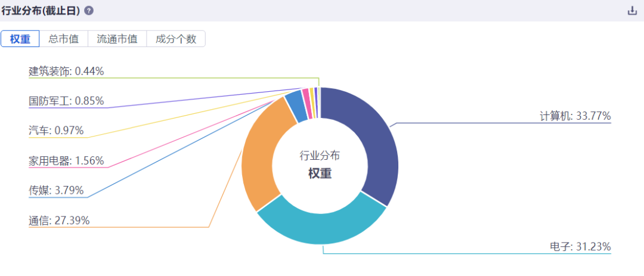
Task: Click the 计算机: 33.77% label
Action: click(x=575, y=116)
